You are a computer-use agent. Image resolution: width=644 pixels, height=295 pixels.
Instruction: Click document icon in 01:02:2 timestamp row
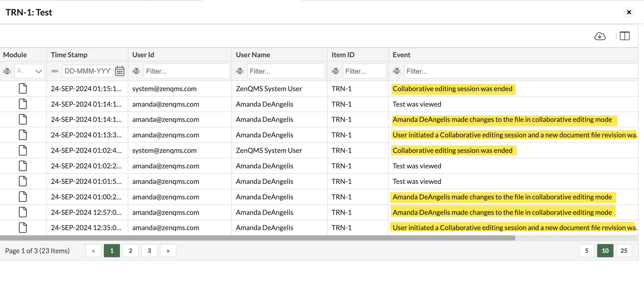(23, 166)
